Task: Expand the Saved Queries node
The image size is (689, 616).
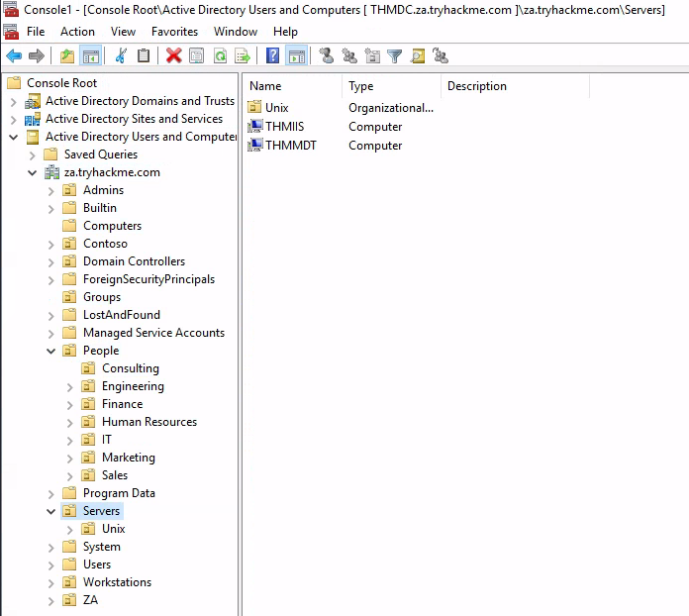Action: coord(32,155)
